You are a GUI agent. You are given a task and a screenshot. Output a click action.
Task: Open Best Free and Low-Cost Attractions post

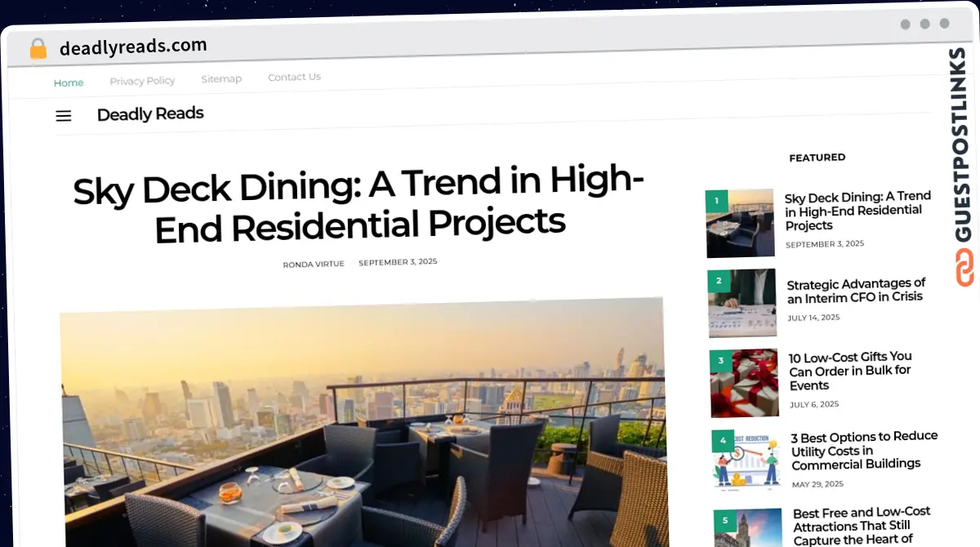point(862,526)
